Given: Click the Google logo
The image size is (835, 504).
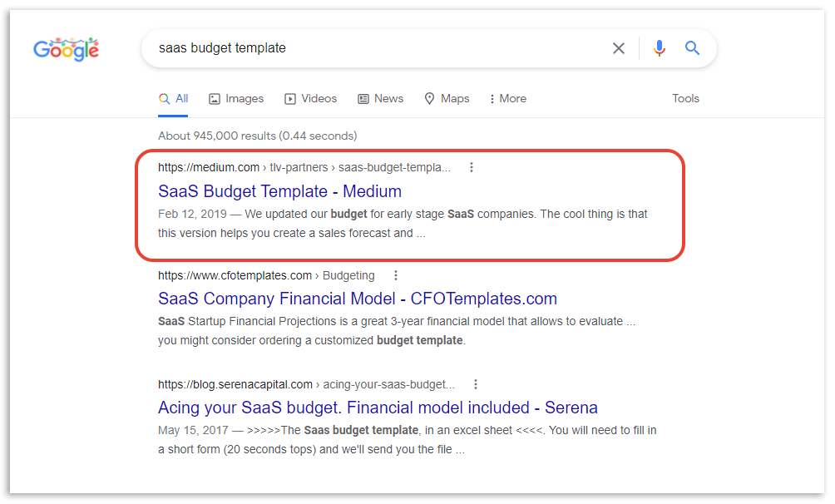Looking at the screenshot, I should [x=66, y=50].
